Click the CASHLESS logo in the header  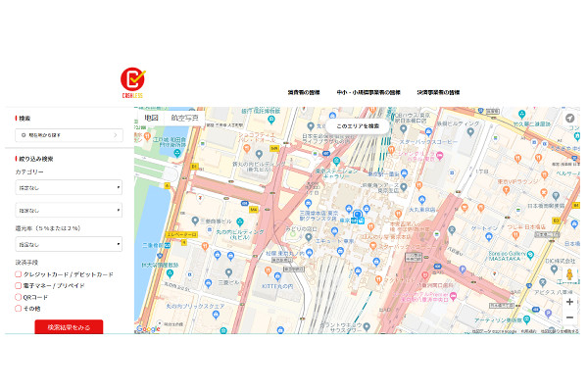coord(132,82)
